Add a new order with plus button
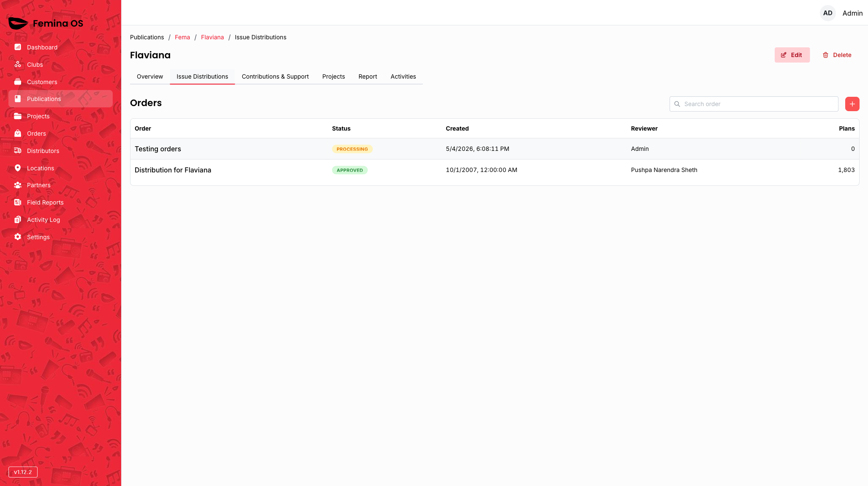Screen dimensions: 868x486 click(852, 104)
